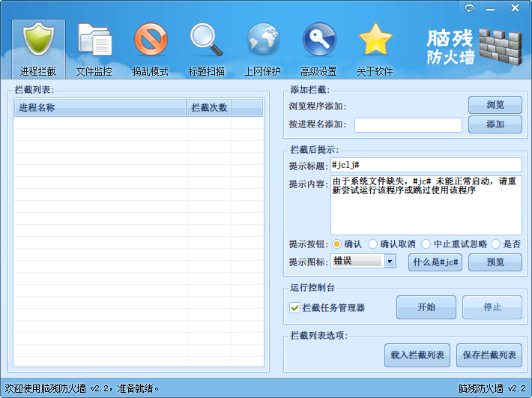Click 载入拦截列表 button
This screenshot has height=398, width=532.
417,355
